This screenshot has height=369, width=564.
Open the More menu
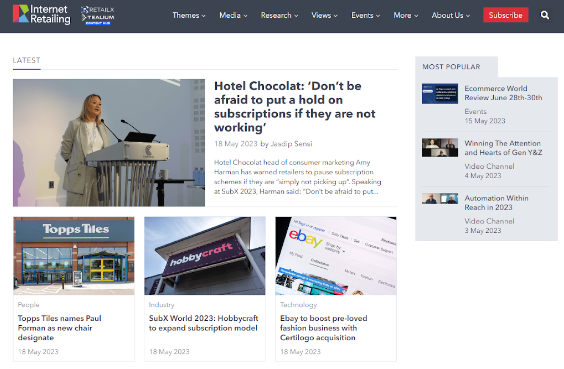click(x=406, y=15)
